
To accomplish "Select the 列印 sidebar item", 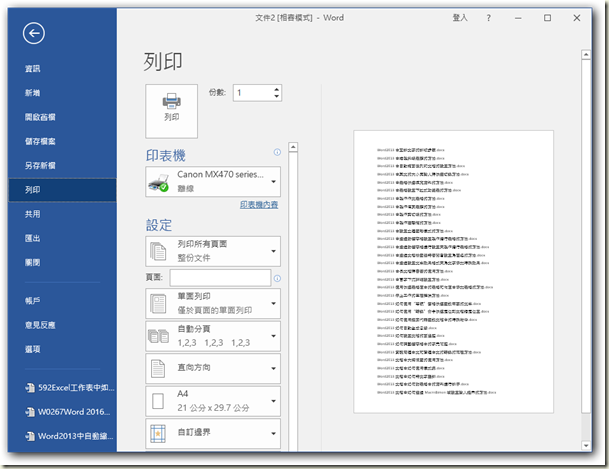I will coord(62,190).
